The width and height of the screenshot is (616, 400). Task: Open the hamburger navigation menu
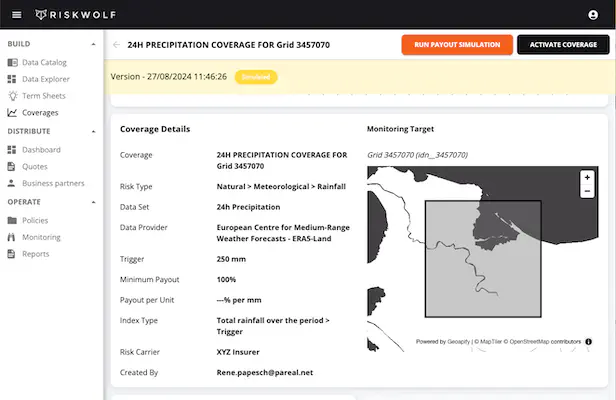click(16, 15)
